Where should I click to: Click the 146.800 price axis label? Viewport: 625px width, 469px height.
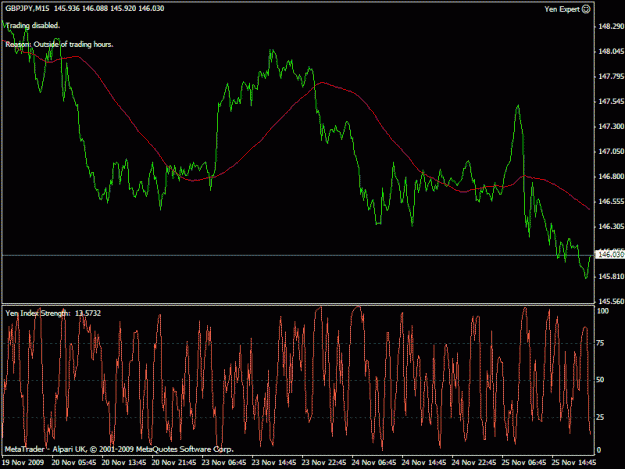tap(611, 177)
